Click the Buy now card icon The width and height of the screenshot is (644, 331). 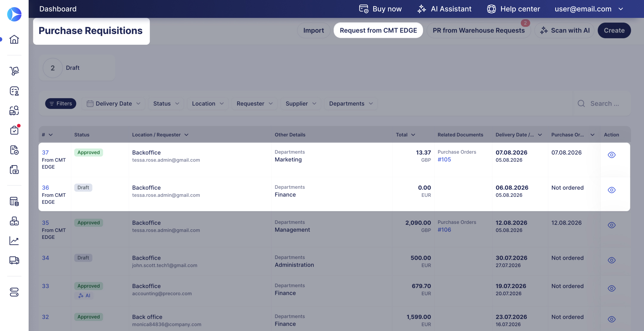(x=364, y=9)
